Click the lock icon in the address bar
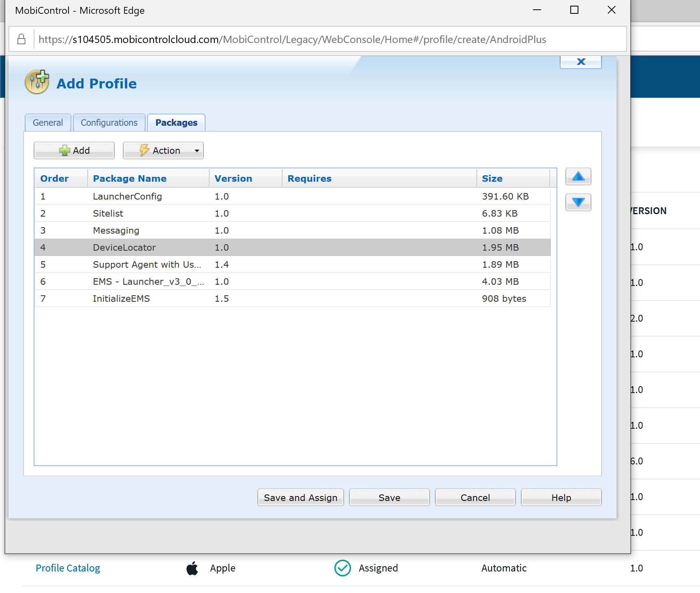This screenshot has width=700, height=593. 21,39
